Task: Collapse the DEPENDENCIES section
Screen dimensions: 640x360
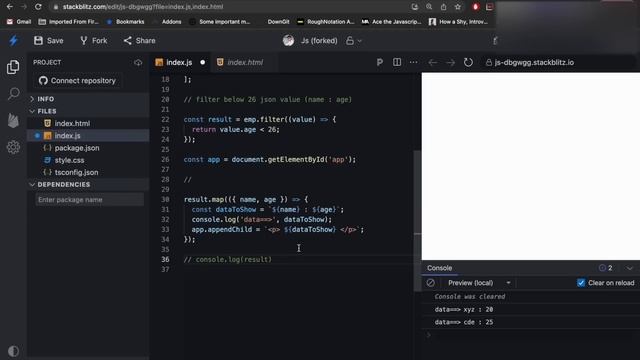Action: (x=88, y=184)
